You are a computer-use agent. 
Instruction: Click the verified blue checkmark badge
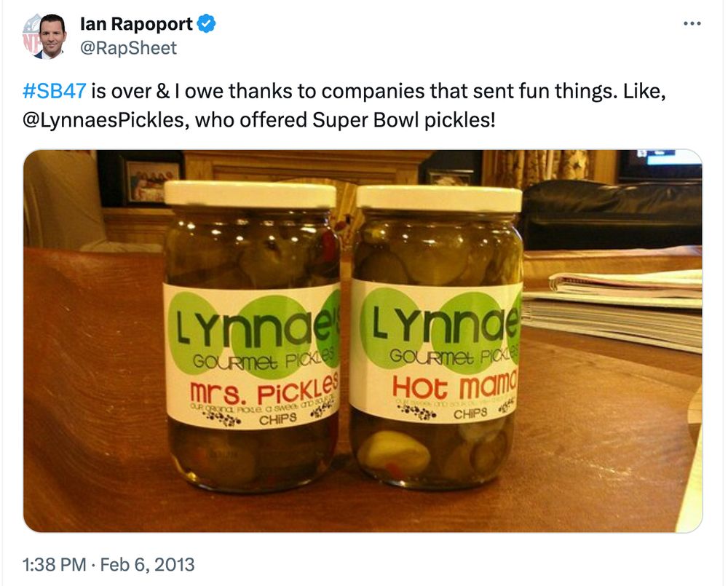[x=206, y=22]
